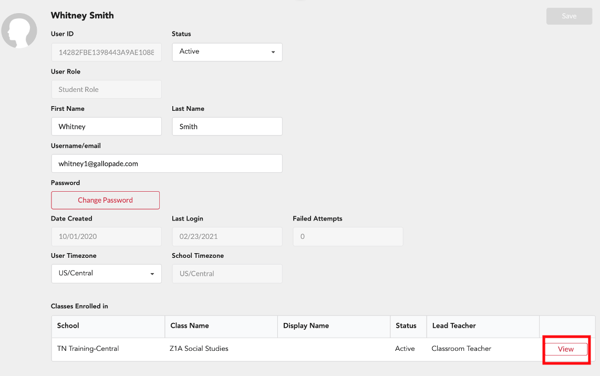Click the Class Name column header
The image size is (600, 376).
click(221, 326)
